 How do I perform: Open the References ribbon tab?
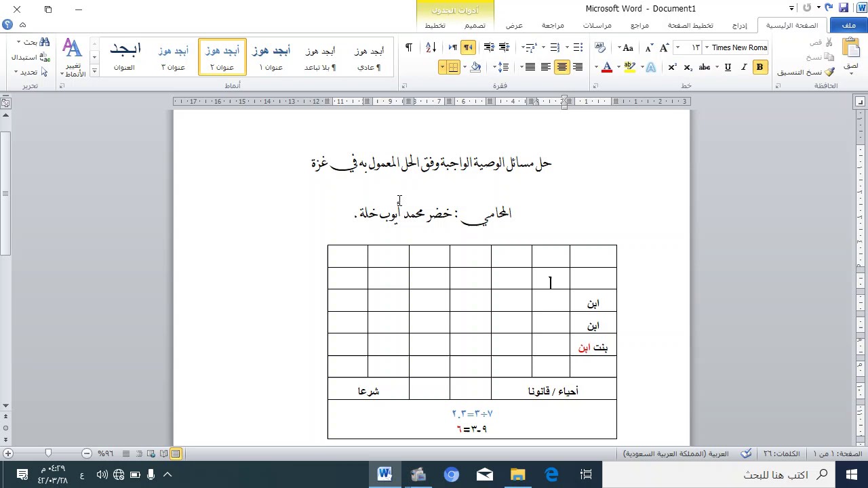pyautogui.click(x=639, y=25)
